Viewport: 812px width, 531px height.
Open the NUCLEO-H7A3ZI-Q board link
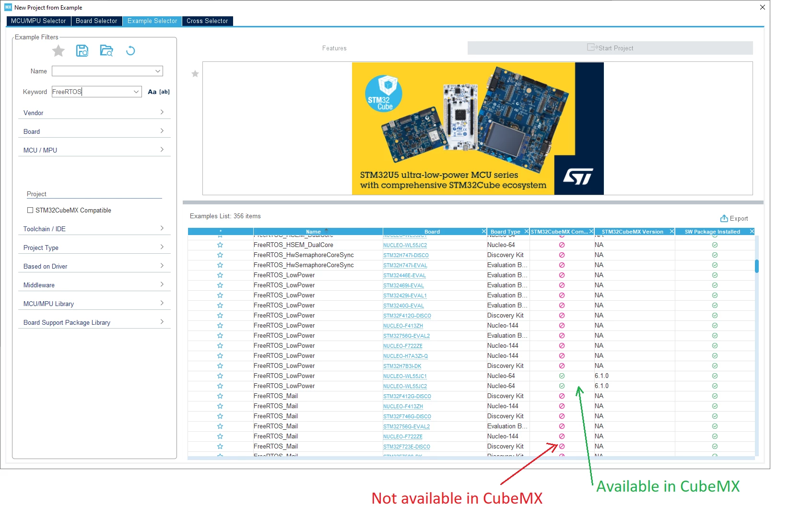click(405, 356)
